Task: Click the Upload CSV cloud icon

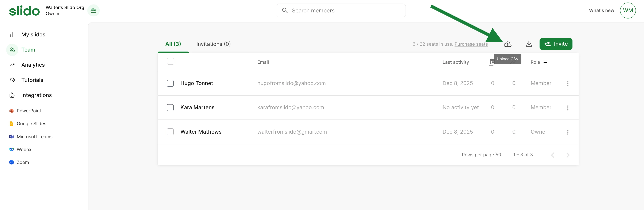Action: pyautogui.click(x=507, y=44)
